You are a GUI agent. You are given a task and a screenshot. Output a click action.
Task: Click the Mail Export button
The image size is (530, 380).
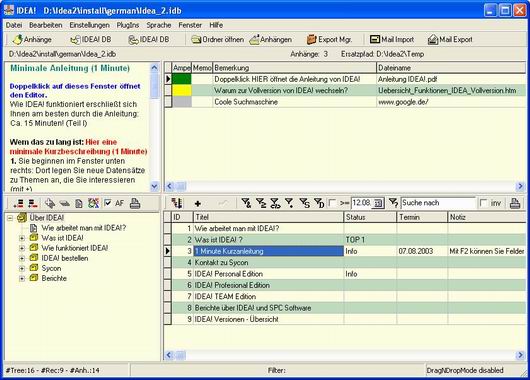tap(450, 40)
